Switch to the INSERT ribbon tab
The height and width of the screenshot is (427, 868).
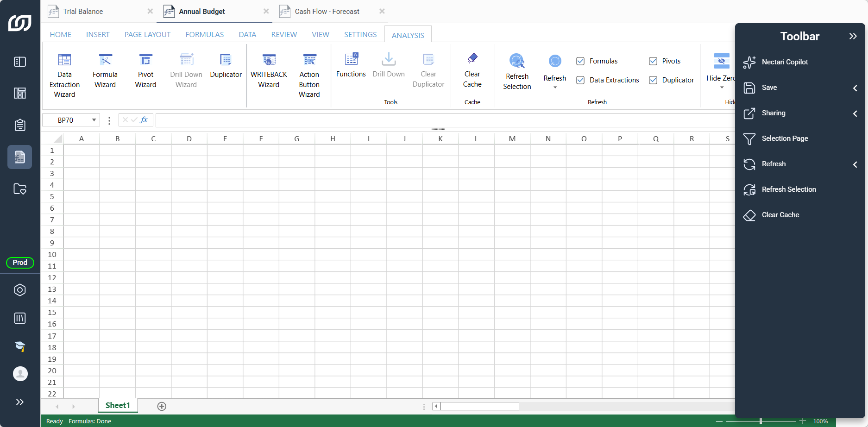(98, 35)
